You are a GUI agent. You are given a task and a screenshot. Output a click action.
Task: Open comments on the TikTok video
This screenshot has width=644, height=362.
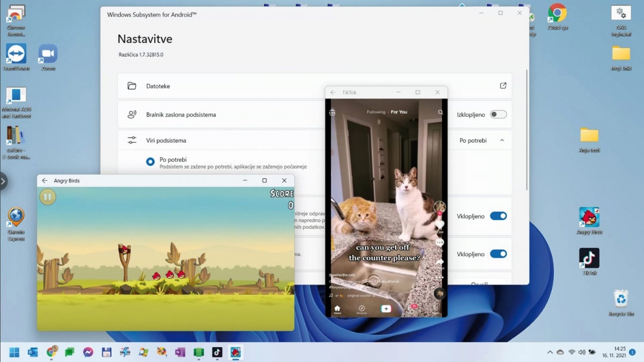click(x=440, y=243)
